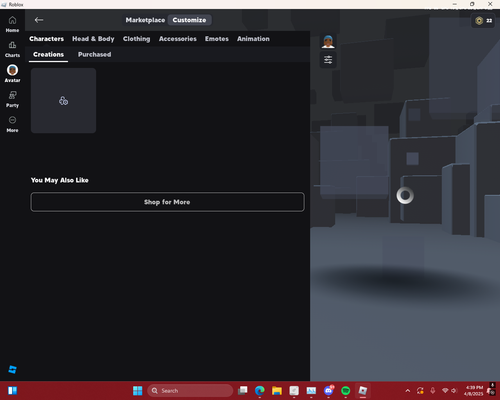500x400 pixels.
Task: Click the sync update tray icon
Action: click(420, 391)
